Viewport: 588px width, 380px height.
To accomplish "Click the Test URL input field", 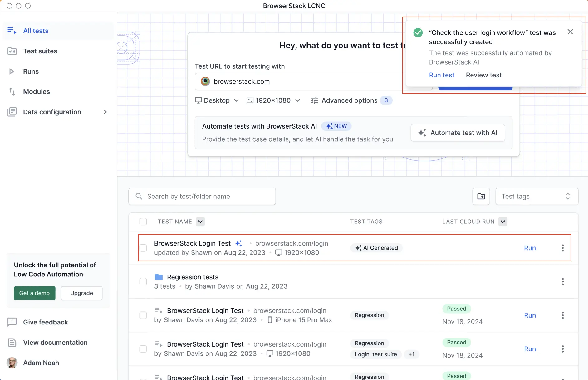I will coord(314,81).
